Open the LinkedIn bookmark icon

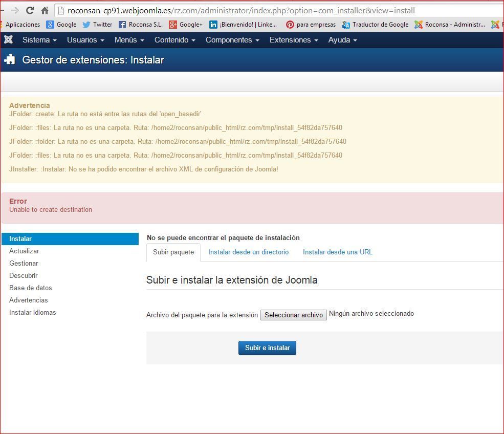(x=213, y=25)
